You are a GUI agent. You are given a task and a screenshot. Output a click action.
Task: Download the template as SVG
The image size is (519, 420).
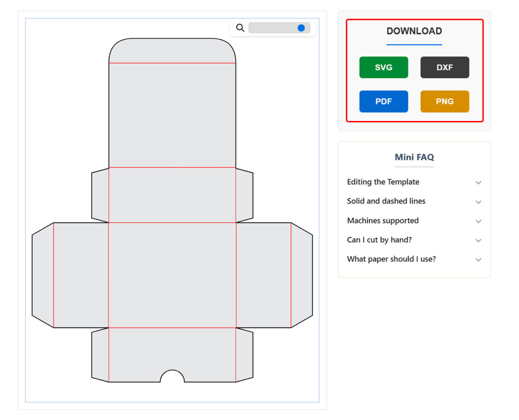coord(383,67)
